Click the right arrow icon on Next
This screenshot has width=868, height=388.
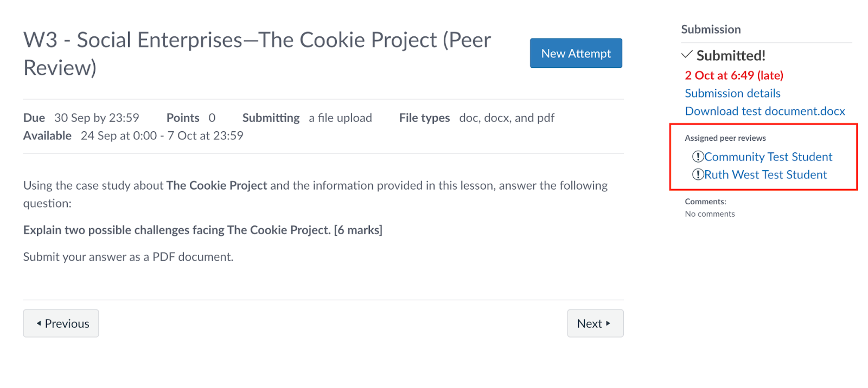point(608,324)
